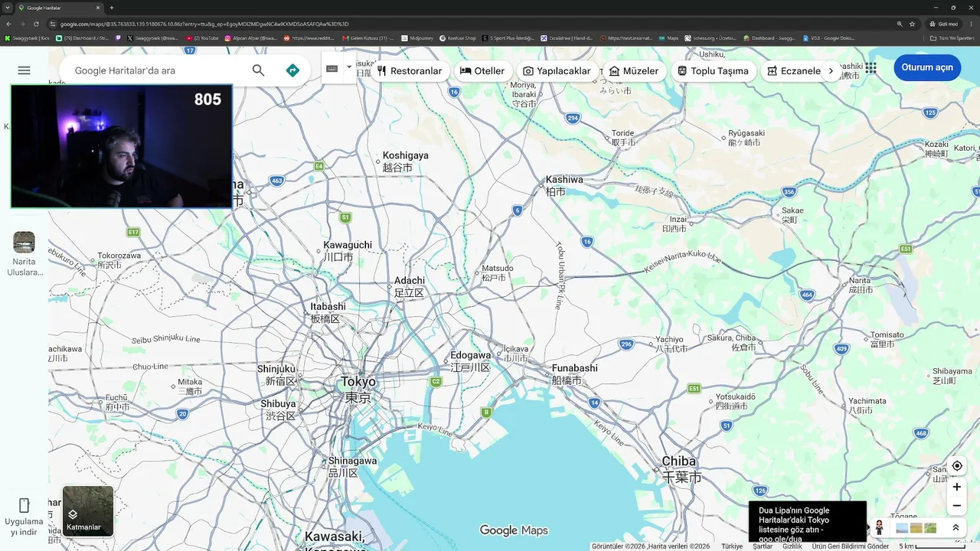Select the Google Haritalar browser tab
The width and height of the screenshot is (980, 551).
[x=60, y=8]
